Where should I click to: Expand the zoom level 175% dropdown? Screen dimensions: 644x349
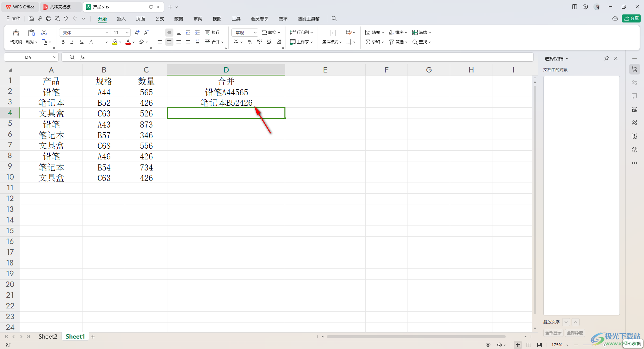(x=567, y=345)
